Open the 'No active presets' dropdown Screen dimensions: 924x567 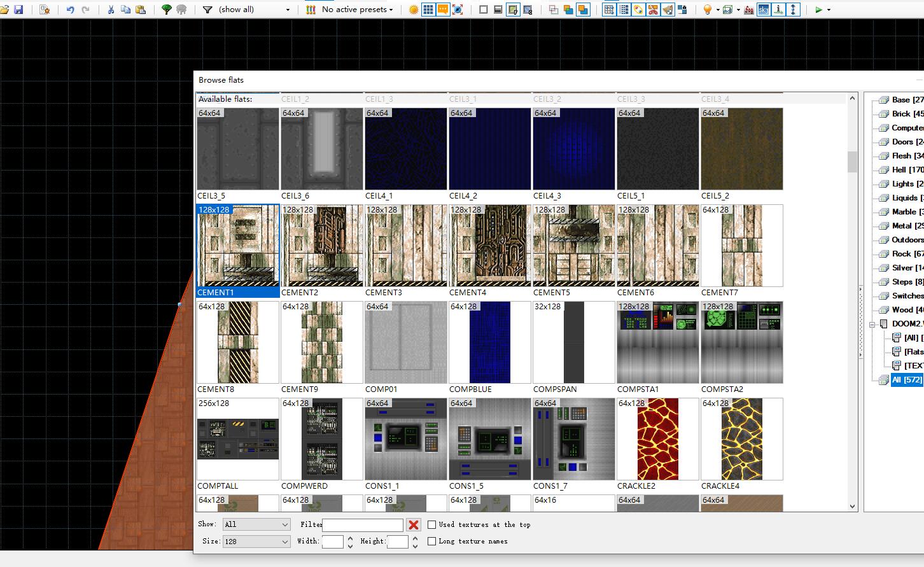(357, 10)
